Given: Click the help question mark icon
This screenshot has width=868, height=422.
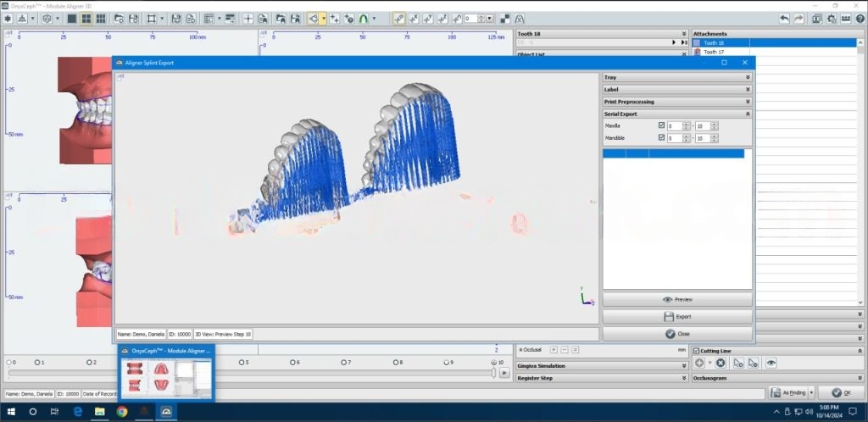Looking at the screenshot, I should (x=860, y=18).
